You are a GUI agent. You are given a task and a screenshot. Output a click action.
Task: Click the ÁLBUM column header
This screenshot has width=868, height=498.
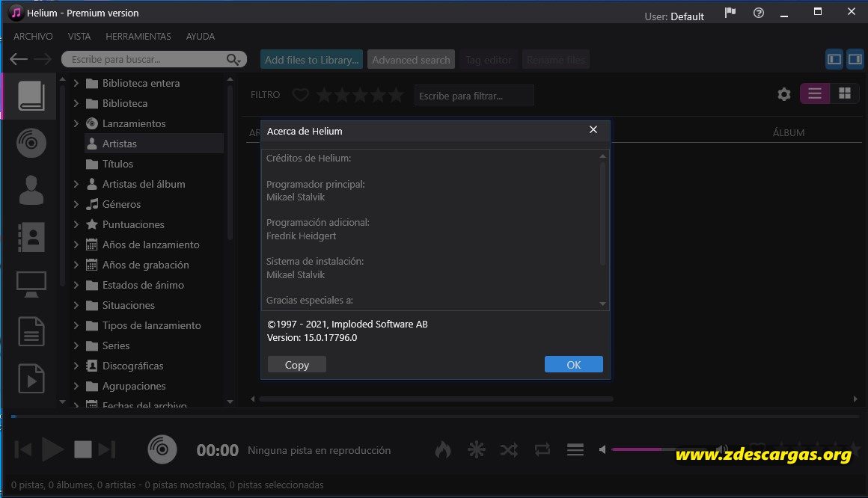coord(788,133)
